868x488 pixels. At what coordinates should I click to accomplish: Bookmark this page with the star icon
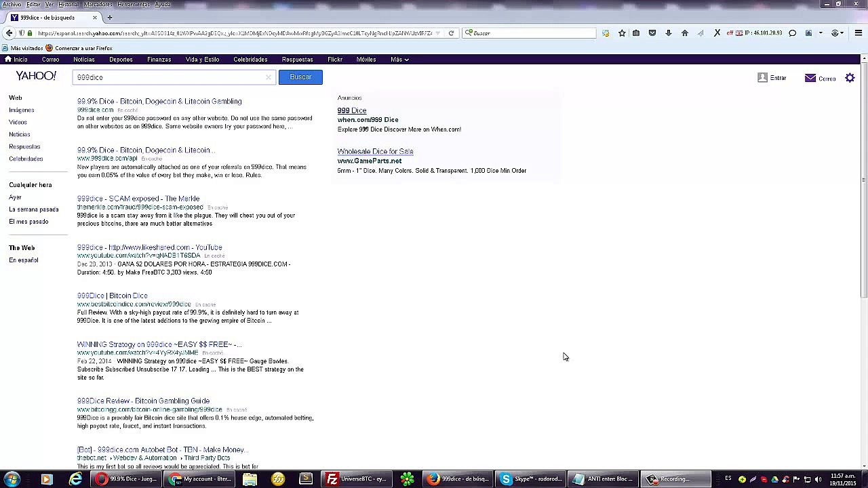coord(622,33)
